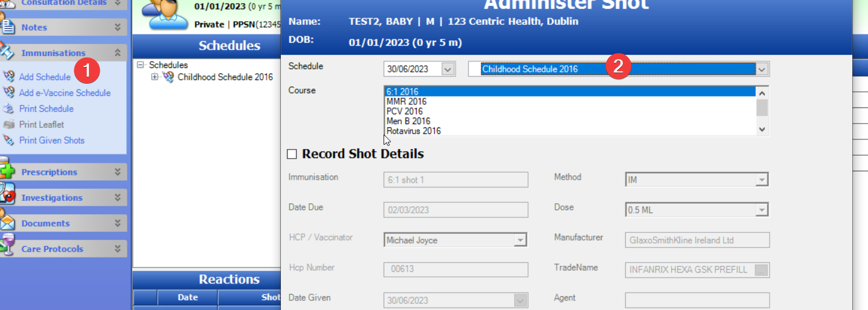
Task: Click the Print Leaflet printer icon
Action: pyautogui.click(x=8, y=125)
